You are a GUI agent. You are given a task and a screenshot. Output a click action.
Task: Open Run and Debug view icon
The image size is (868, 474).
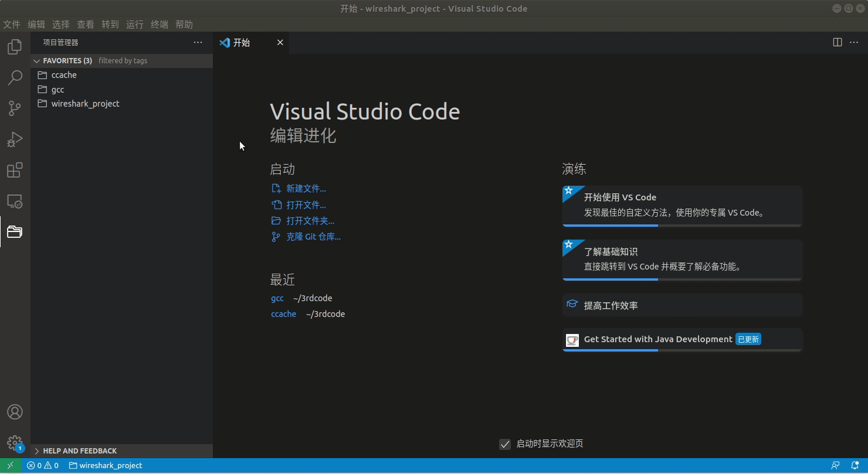pyautogui.click(x=15, y=139)
